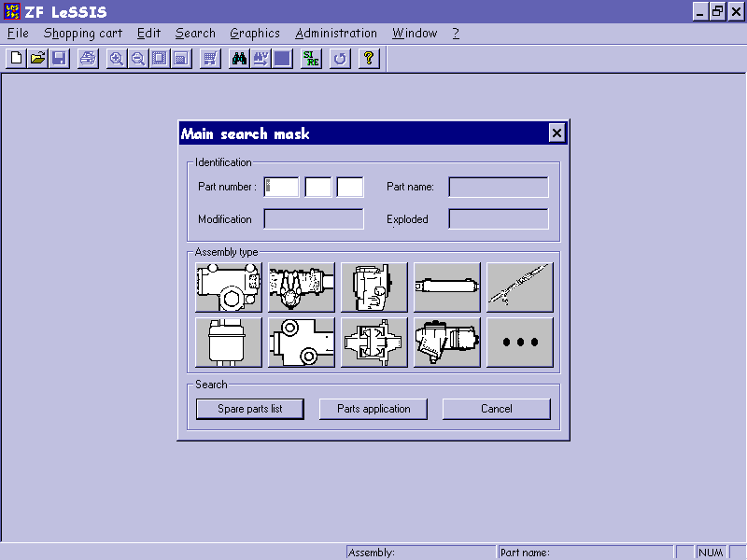Select the motor-driven steering unit assembly type

tap(447, 343)
